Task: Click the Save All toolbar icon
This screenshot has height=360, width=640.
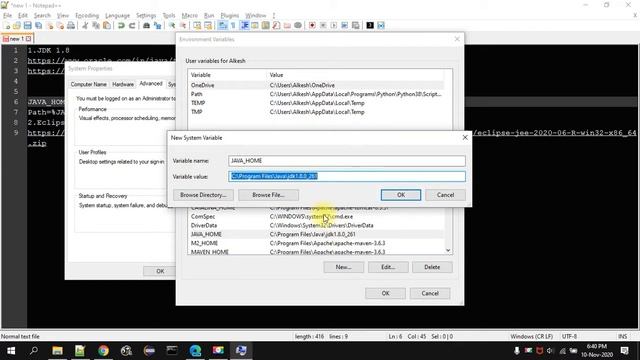Action: click(x=38, y=25)
